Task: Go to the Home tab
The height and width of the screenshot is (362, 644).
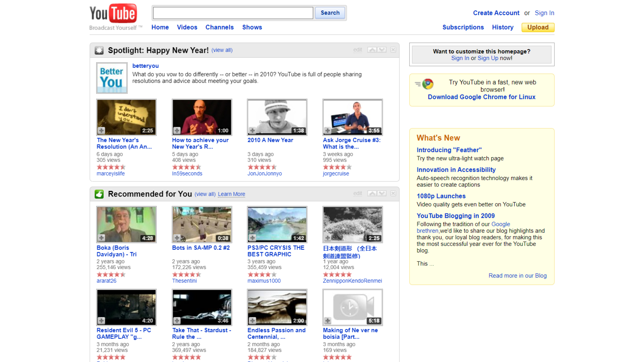Action: (x=160, y=27)
